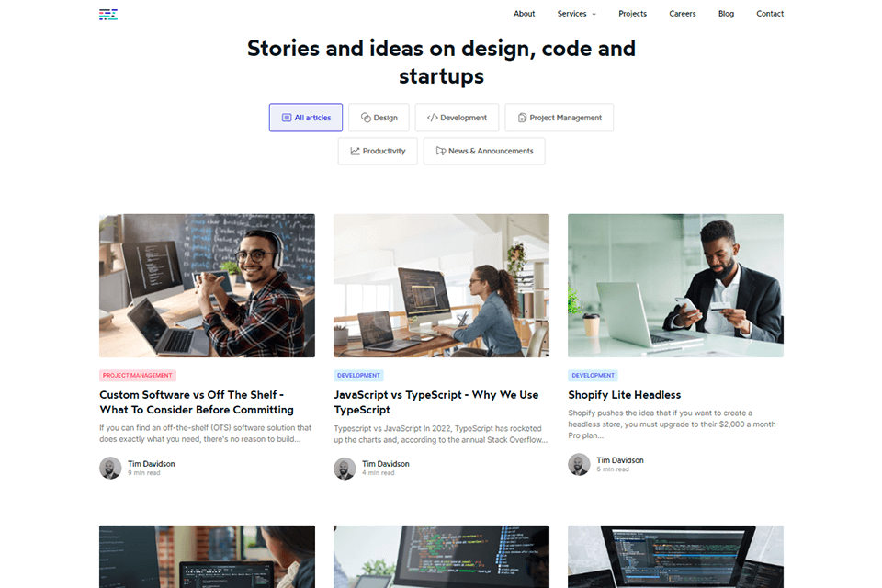This screenshot has width=882, height=588.
Task: Open the Contact page link
Action: [x=770, y=14]
